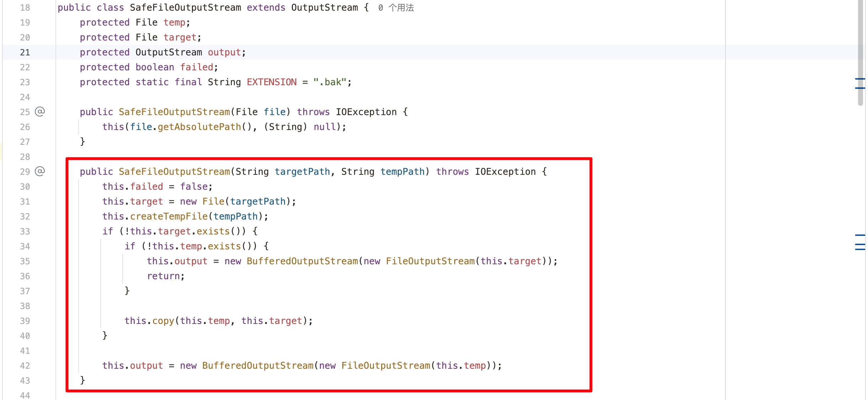868x400 pixels.
Task: Jump to the topmost blue stripe marker
Action: [x=860, y=79]
